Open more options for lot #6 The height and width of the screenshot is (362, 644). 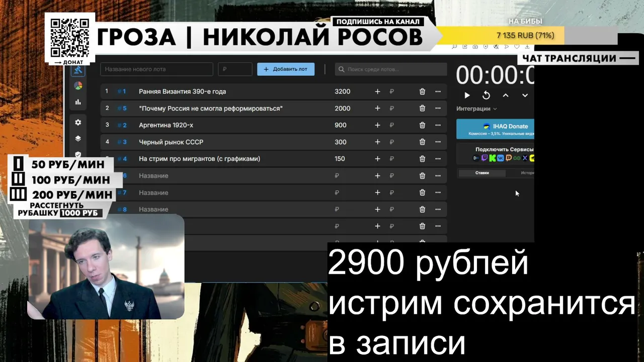click(x=438, y=175)
